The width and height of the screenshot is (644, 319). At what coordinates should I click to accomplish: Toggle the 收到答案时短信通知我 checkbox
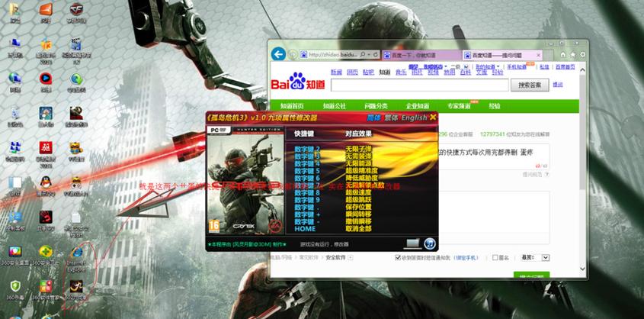pos(398,258)
